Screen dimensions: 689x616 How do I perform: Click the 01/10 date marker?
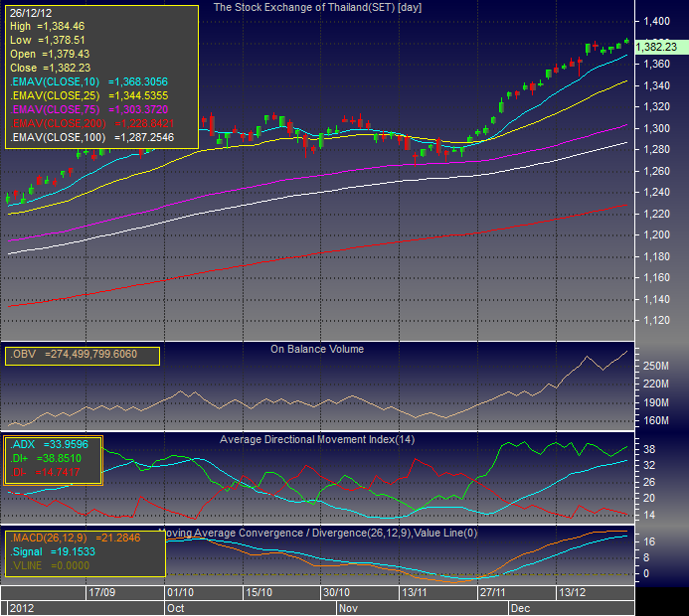pos(180,593)
